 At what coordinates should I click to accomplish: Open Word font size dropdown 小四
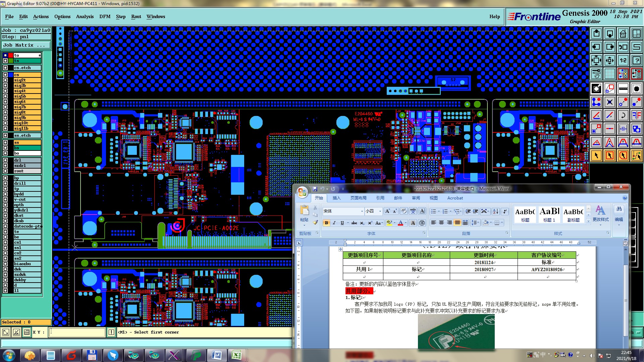pos(380,211)
